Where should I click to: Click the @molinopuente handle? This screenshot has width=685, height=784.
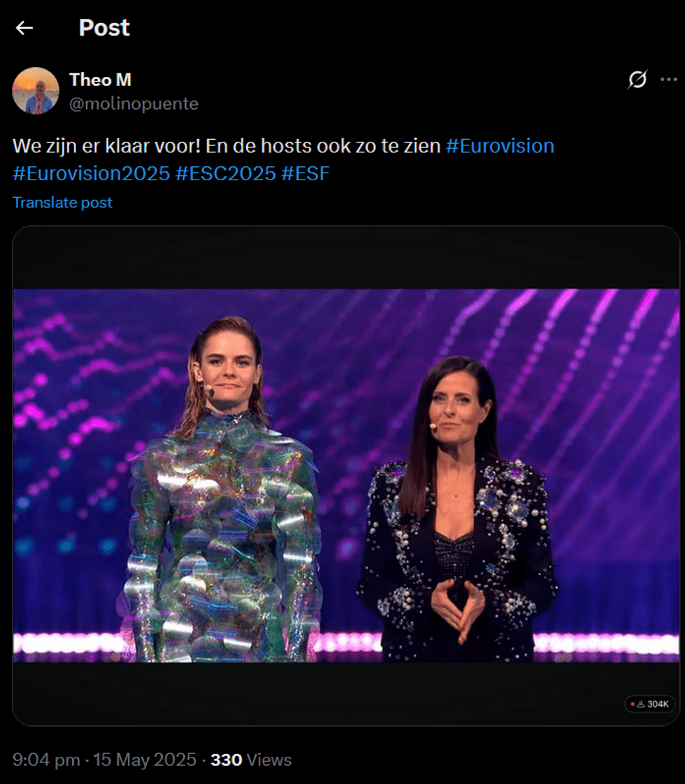click(x=134, y=104)
